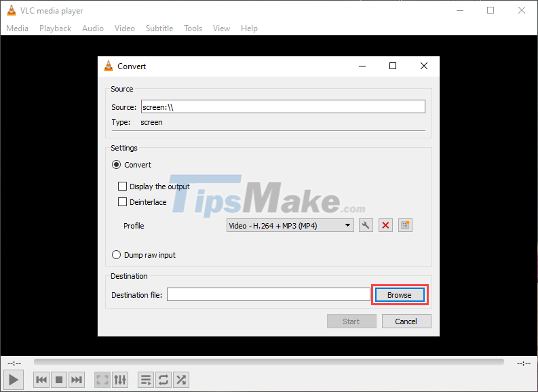The width and height of the screenshot is (538, 392).
Task: Open the Playback menu
Action: tap(55, 28)
